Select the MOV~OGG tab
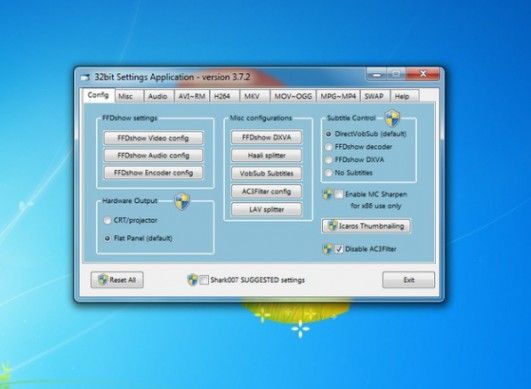 (x=293, y=96)
